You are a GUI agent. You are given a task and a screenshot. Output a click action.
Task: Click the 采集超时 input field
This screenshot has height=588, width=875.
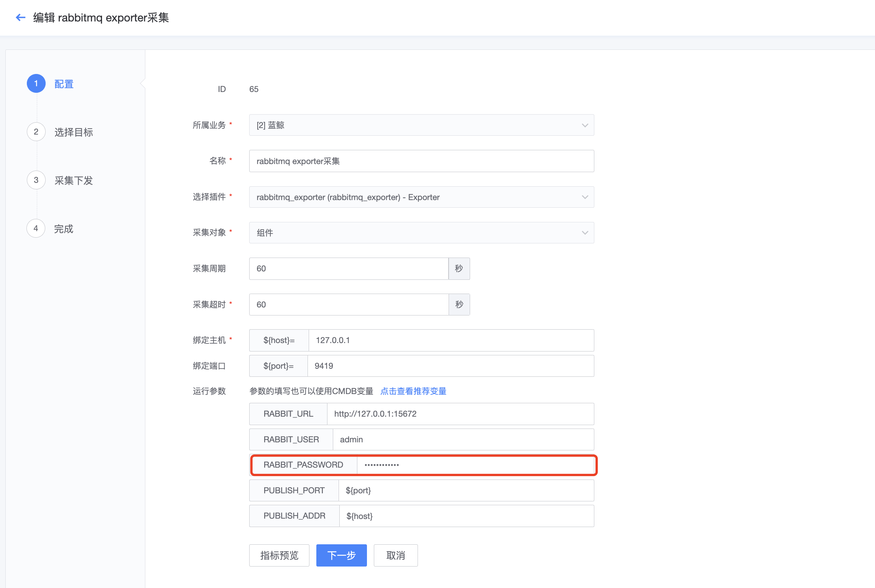348,305
